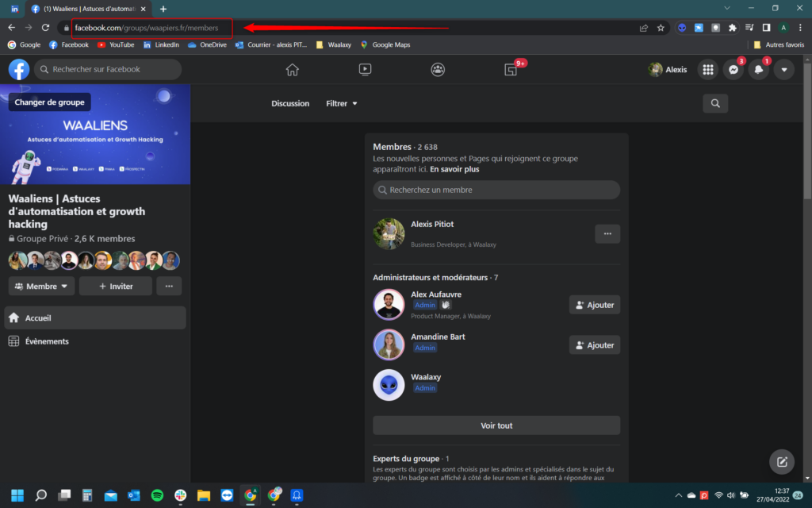This screenshot has height=508, width=812.
Task: Click the Facebook logo
Action: [x=18, y=69]
